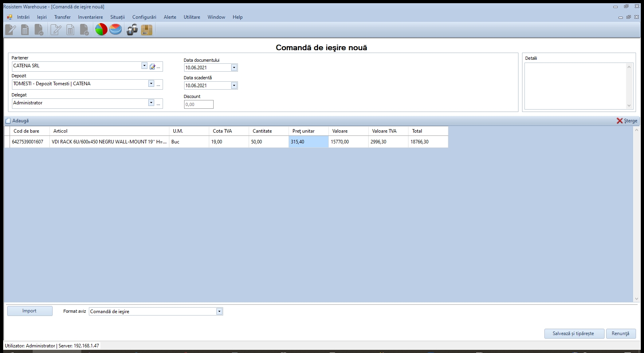644x353 pixels.
Task: Click the red X Șterge icon
Action: tap(619, 121)
